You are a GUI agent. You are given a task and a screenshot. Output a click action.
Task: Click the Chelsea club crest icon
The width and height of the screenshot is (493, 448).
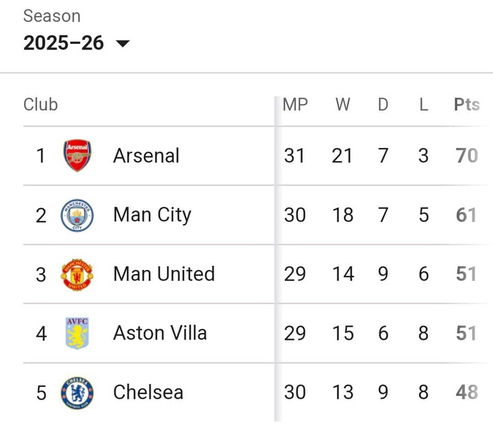click(77, 393)
